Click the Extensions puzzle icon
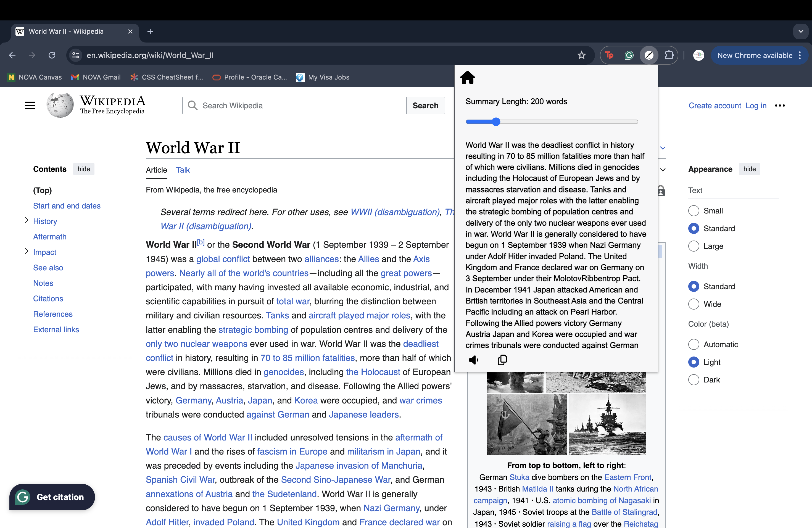 click(x=669, y=55)
